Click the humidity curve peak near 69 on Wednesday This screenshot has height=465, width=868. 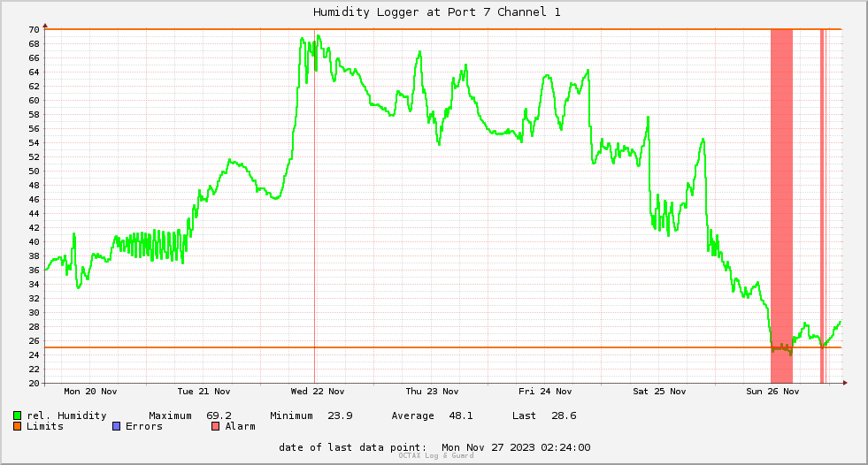click(319, 36)
